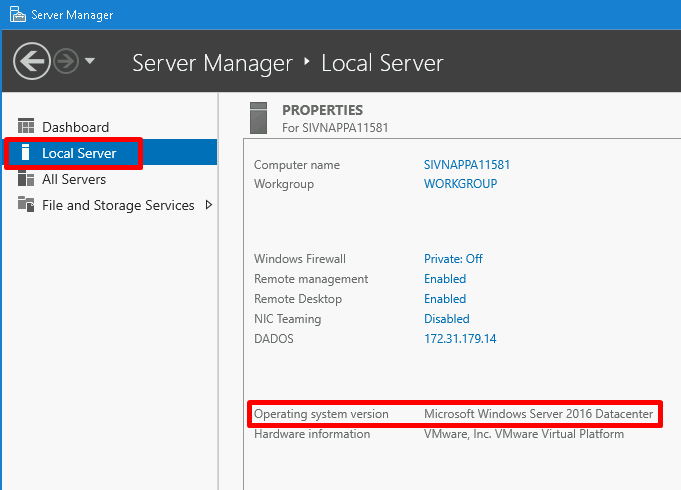The image size is (681, 490).
Task: Click the WORKGROUP link
Action: coord(460,184)
